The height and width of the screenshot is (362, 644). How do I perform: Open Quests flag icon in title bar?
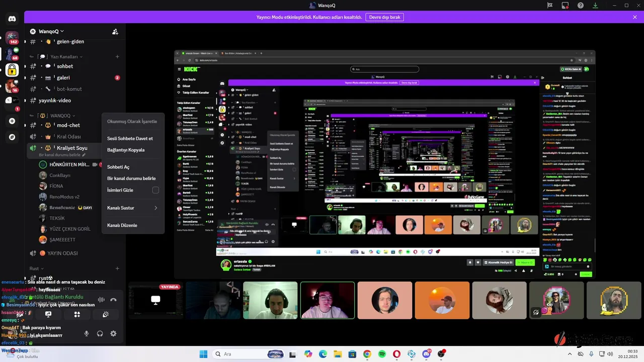(550, 5)
